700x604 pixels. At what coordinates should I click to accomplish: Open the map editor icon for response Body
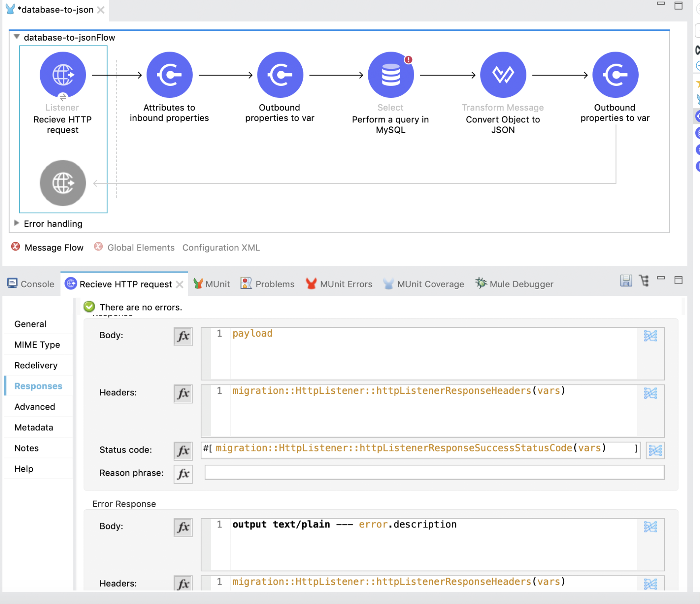click(x=650, y=336)
